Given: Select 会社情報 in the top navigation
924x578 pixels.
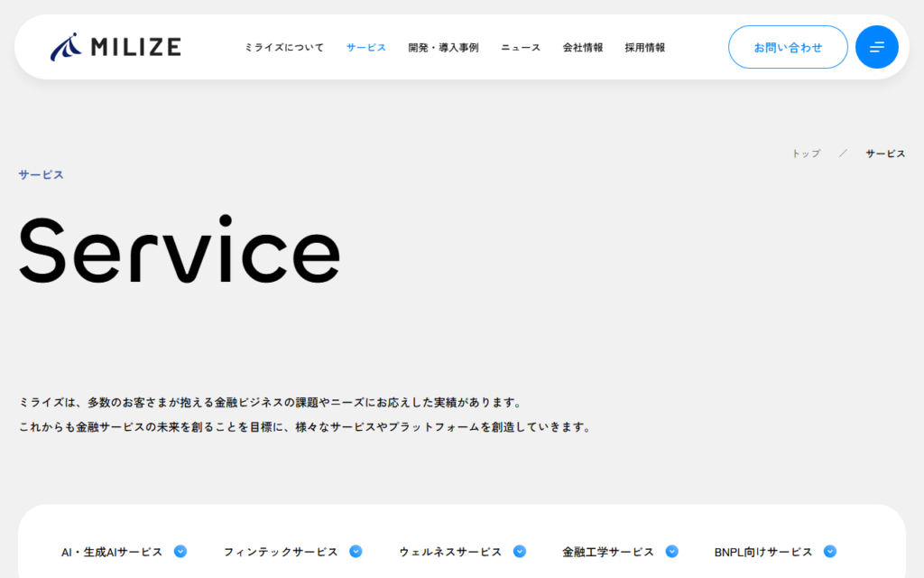Looking at the screenshot, I should click(583, 48).
